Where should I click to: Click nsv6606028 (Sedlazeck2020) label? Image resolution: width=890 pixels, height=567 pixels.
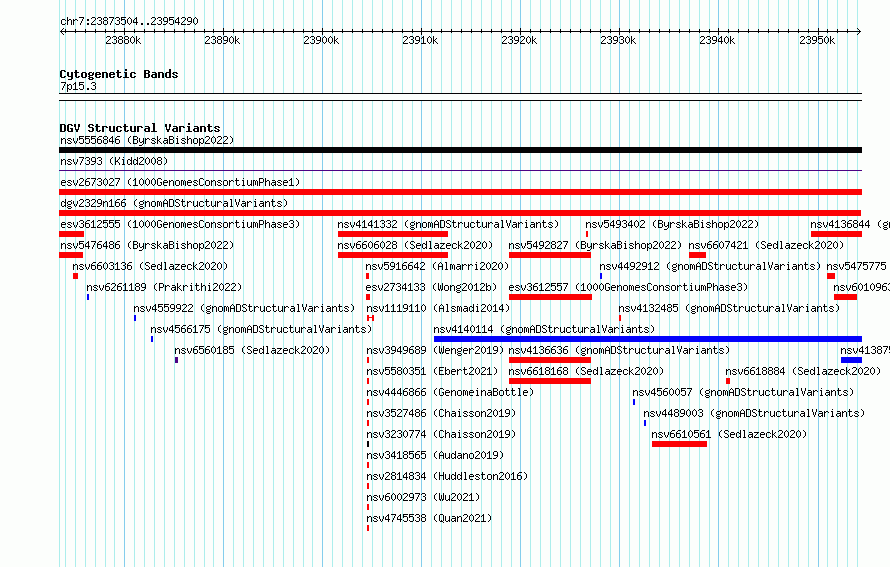(415, 245)
